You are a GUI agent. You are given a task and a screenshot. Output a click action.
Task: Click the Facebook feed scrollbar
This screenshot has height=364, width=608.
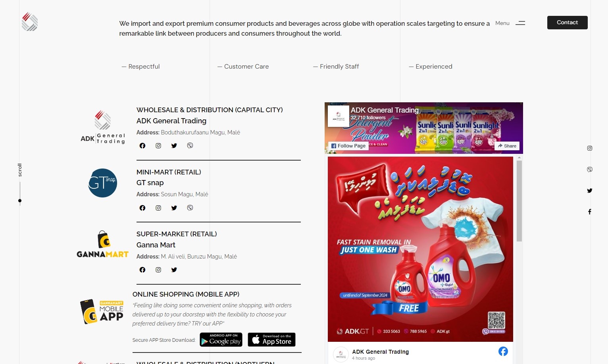519,200
